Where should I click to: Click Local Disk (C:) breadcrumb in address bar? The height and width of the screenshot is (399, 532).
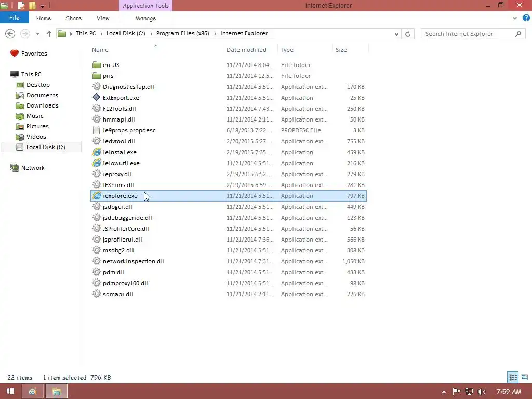tap(126, 33)
